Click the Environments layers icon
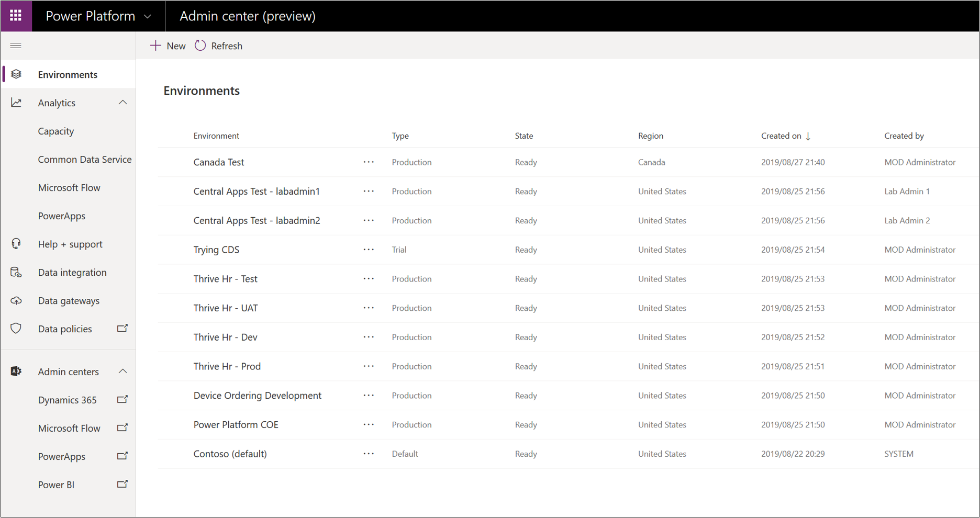The width and height of the screenshot is (980, 518). coord(16,74)
